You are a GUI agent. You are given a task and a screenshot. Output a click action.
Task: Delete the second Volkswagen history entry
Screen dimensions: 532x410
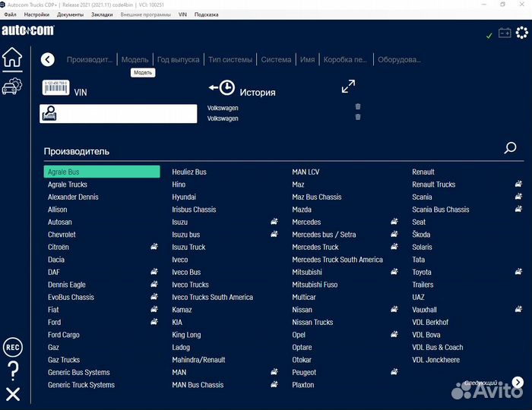[358, 118]
